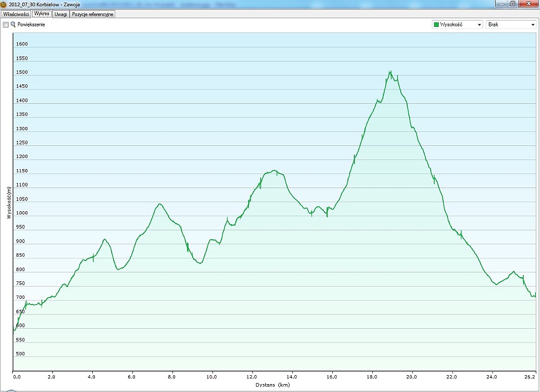Screen dimensions: 540x392
Task: Click the highest elevation peak near 19 km
Action: pyautogui.click(x=390, y=72)
